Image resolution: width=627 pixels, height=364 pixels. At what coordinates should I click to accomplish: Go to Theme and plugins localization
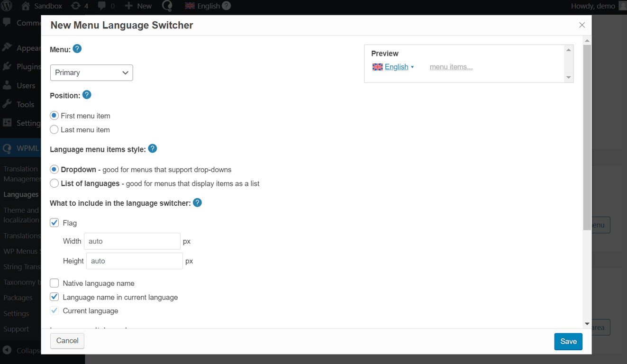point(21,215)
